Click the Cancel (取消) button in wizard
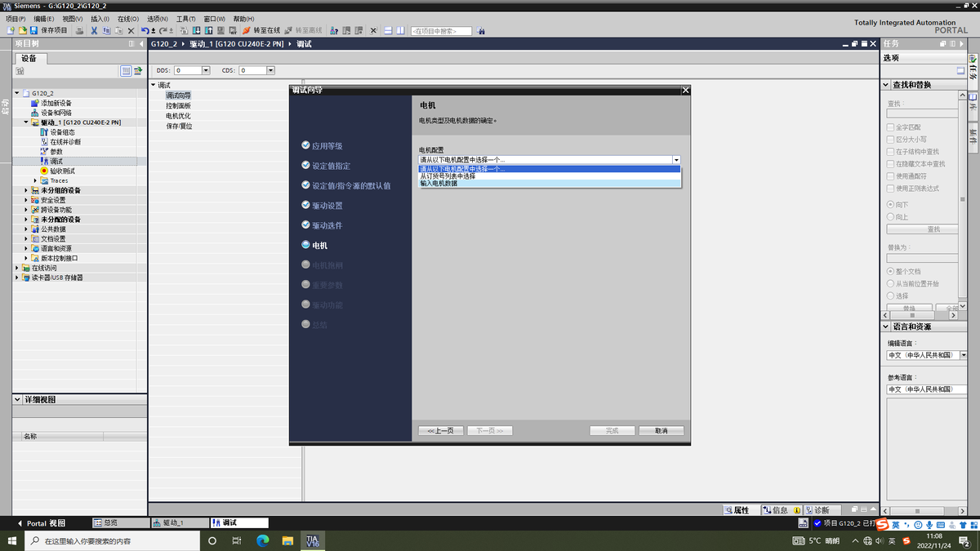This screenshot has height=551, width=980. click(661, 430)
